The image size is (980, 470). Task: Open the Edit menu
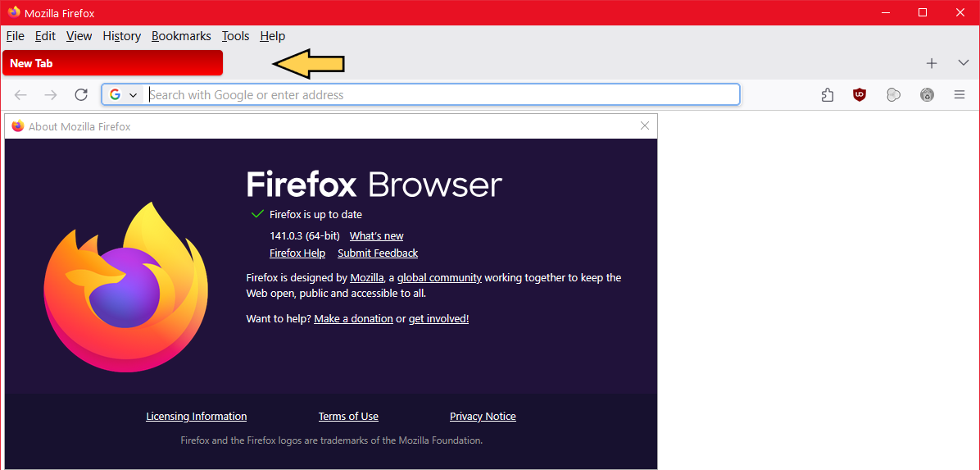click(45, 36)
